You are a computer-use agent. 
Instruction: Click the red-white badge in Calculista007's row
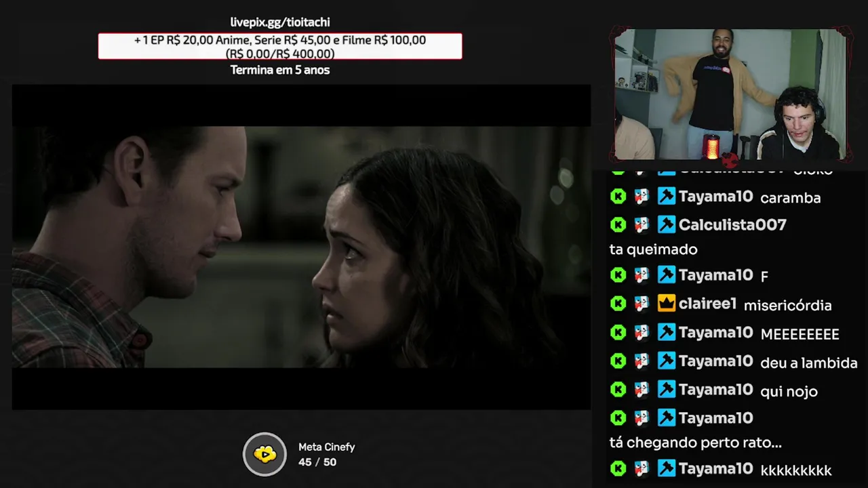(642, 224)
